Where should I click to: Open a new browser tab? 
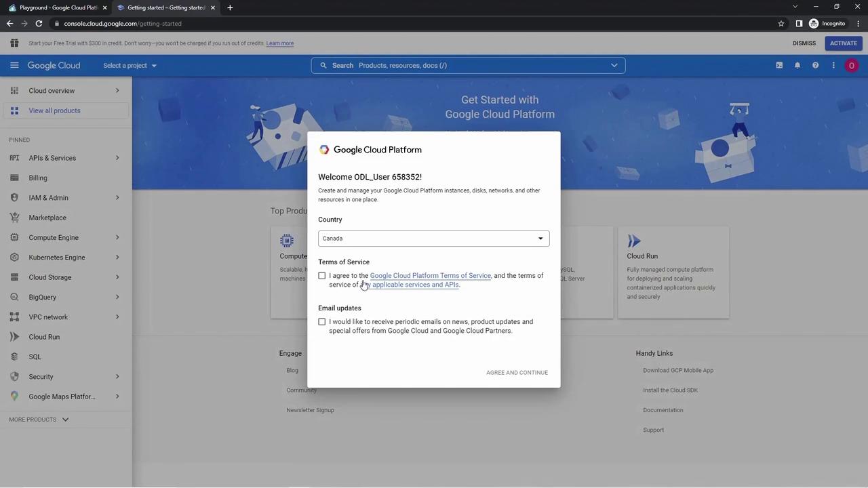230,7
